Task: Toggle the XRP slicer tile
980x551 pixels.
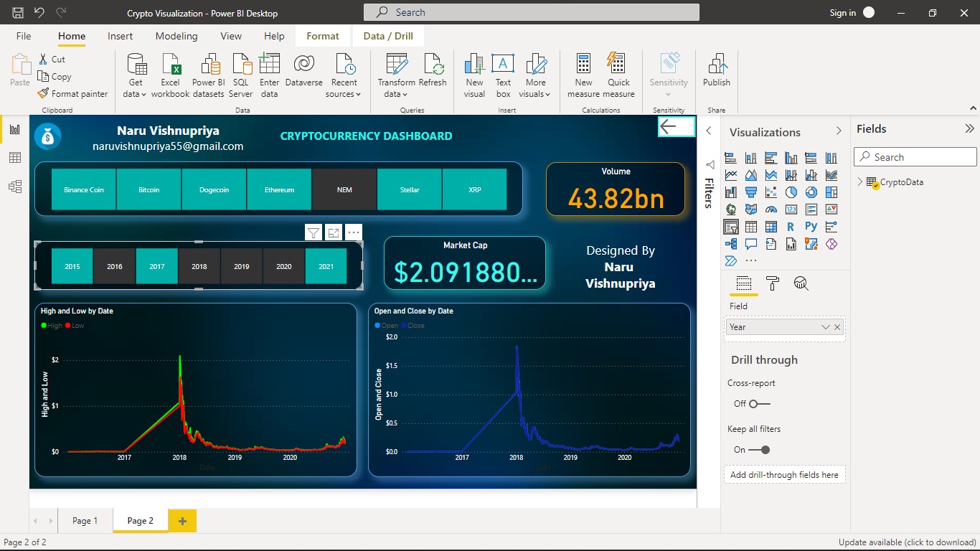Action: pos(475,189)
